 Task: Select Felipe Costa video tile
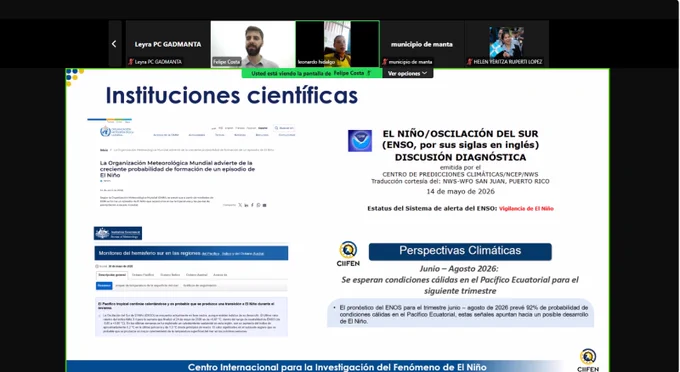tap(252, 44)
